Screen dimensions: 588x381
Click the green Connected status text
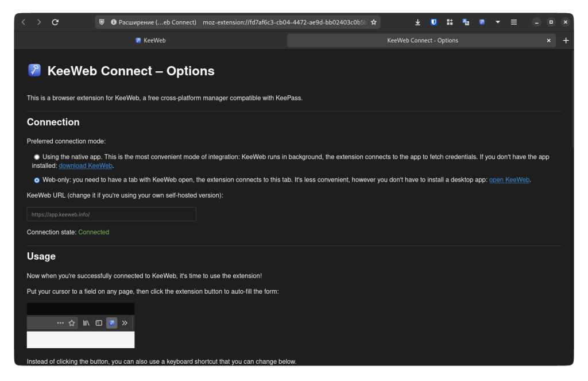[94, 232]
